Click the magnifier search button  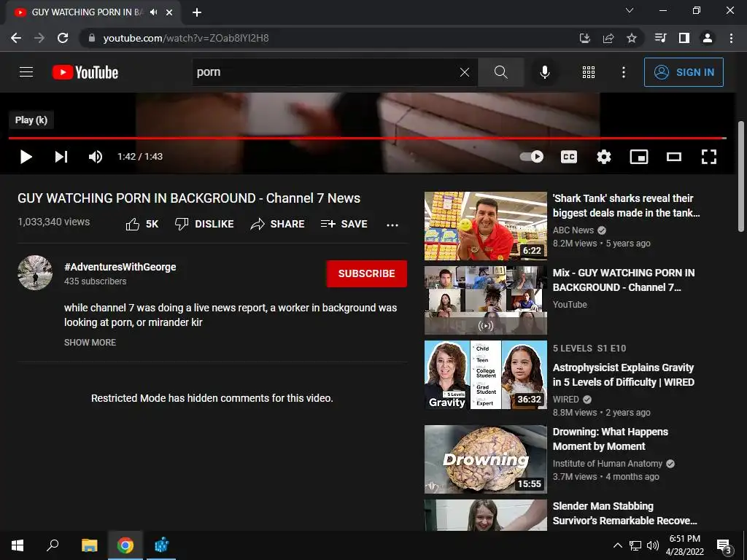tap(500, 72)
